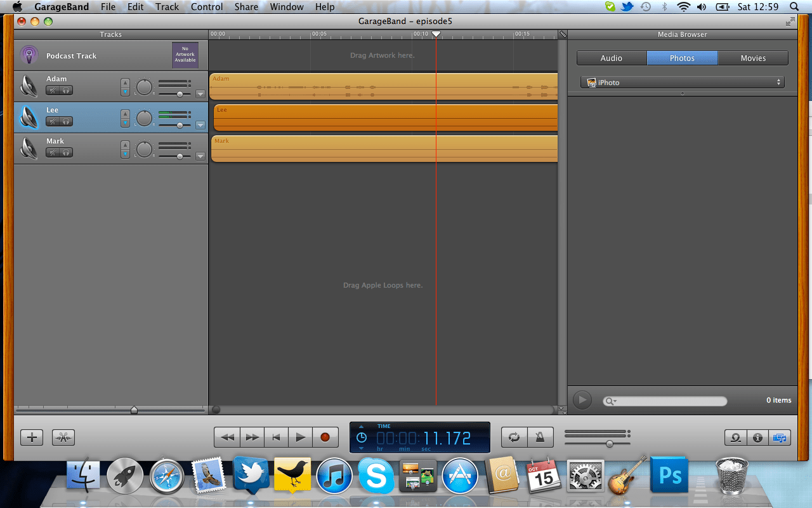Mute the Adam track
Screen dimensions: 812x508
tap(53, 90)
